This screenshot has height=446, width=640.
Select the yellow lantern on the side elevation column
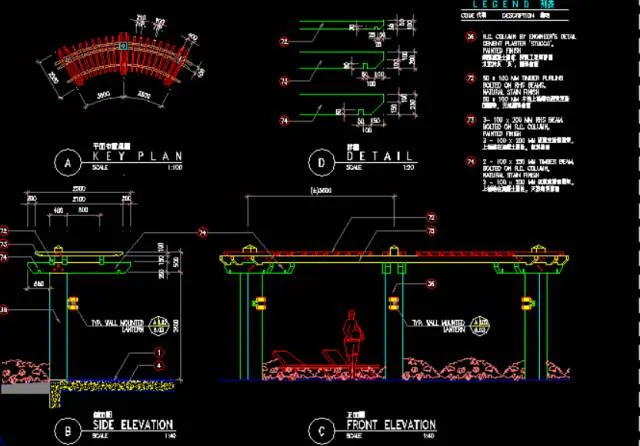73,303
